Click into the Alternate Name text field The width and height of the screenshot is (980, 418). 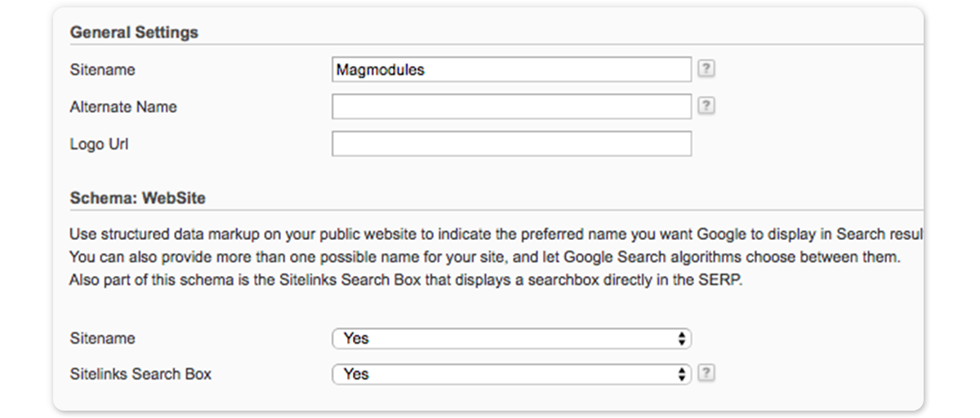tap(511, 106)
